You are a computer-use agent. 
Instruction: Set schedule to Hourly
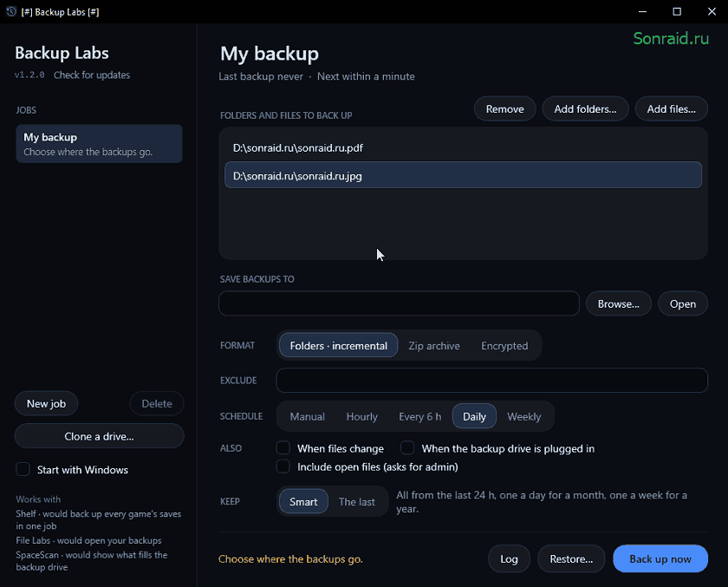361,416
